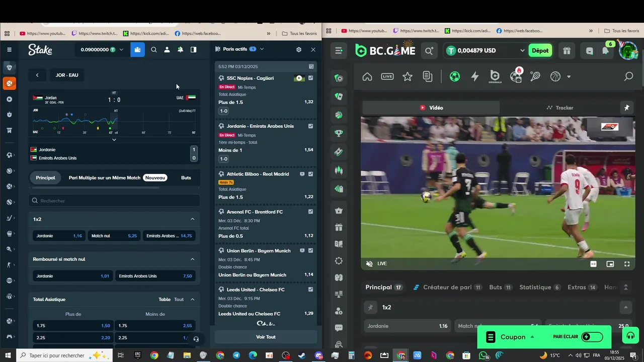
Task: Open BC.GAME LIVE events icon
Action: [387, 76]
